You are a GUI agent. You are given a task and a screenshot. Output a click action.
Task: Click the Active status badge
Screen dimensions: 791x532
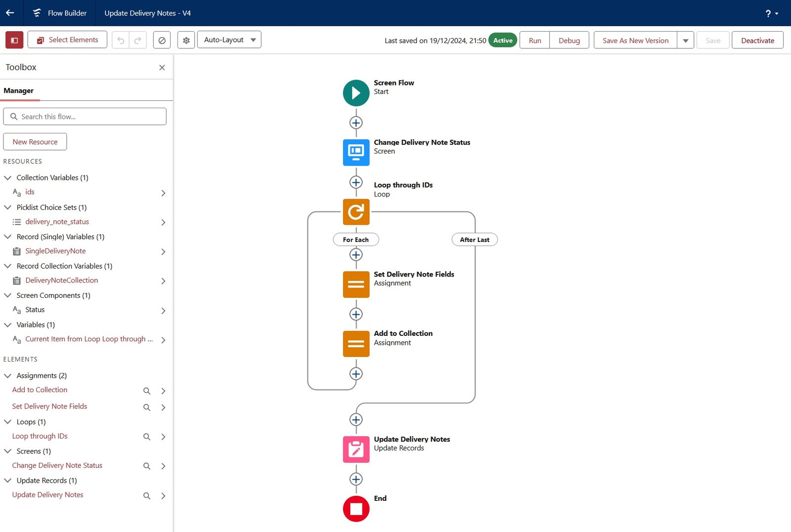[502, 40]
